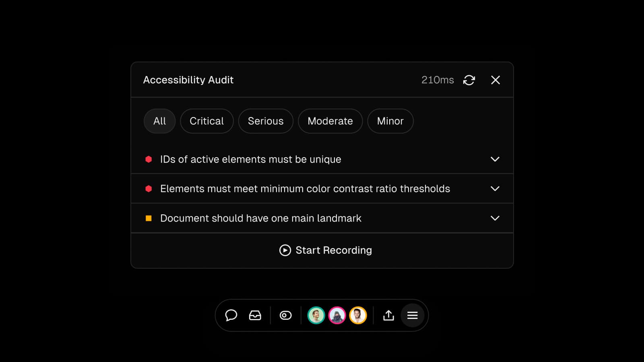Select the Moderate filter chip
Screen dimensions: 644x362
pyautogui.click(x=330, y=121)
